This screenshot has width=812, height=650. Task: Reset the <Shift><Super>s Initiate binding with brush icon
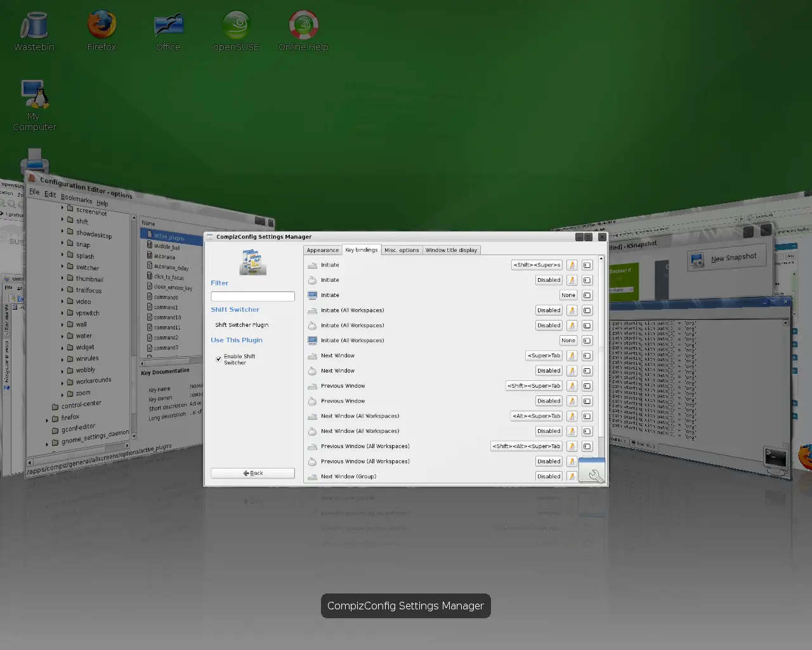click(x=572, y=265)
